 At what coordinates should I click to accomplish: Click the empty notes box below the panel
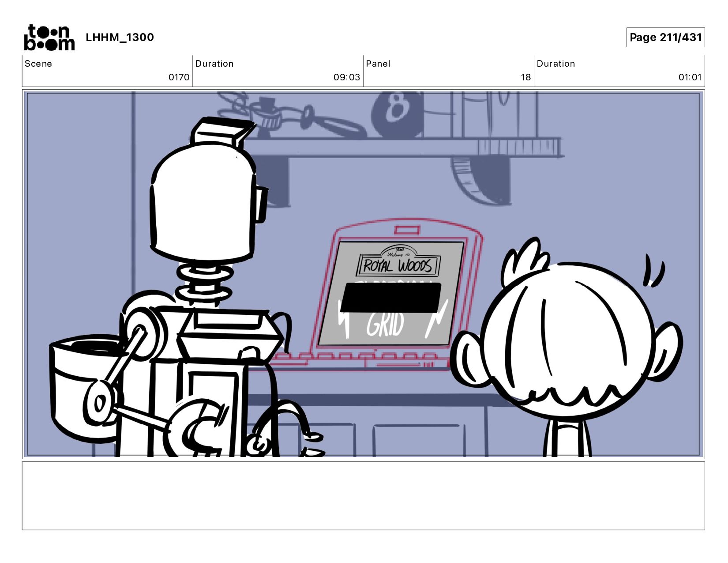tap(364, 495)
